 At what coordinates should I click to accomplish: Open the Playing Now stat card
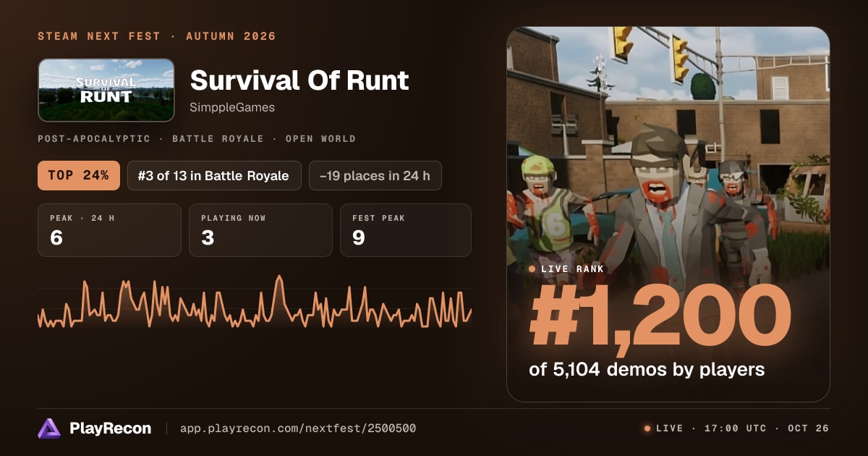260,230
